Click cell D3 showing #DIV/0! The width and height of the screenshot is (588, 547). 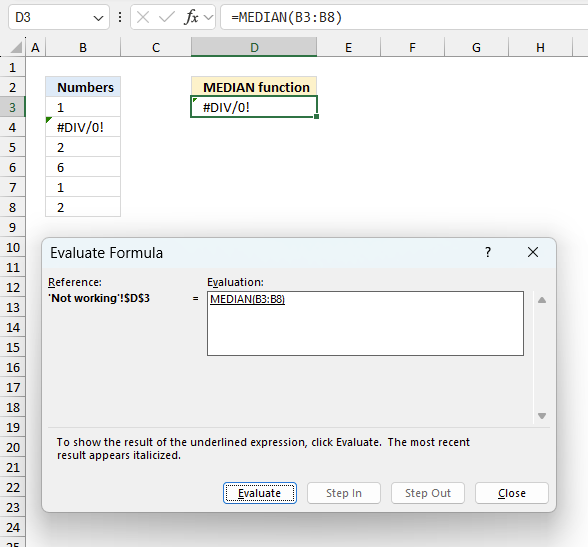pyautogui.click(x=254, y=107)
